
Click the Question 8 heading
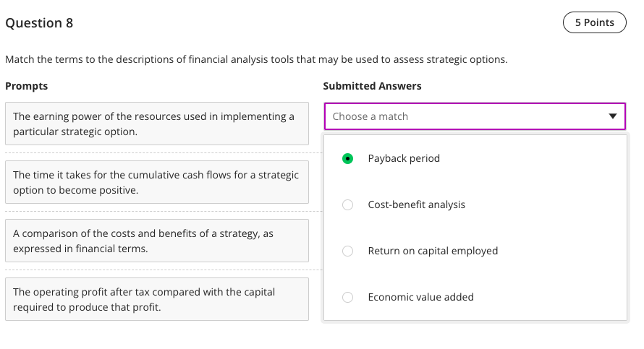(39, 23)
